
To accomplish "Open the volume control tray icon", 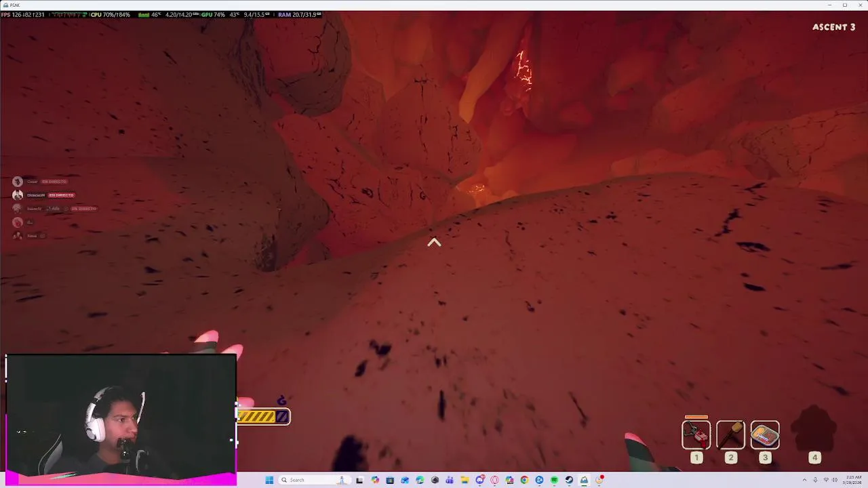I will pos(835,480).
